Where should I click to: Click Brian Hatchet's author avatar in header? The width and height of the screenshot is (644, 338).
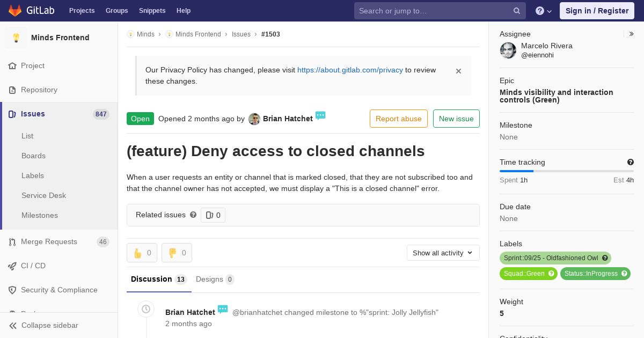pyautogui.click(x=254, y=119)
